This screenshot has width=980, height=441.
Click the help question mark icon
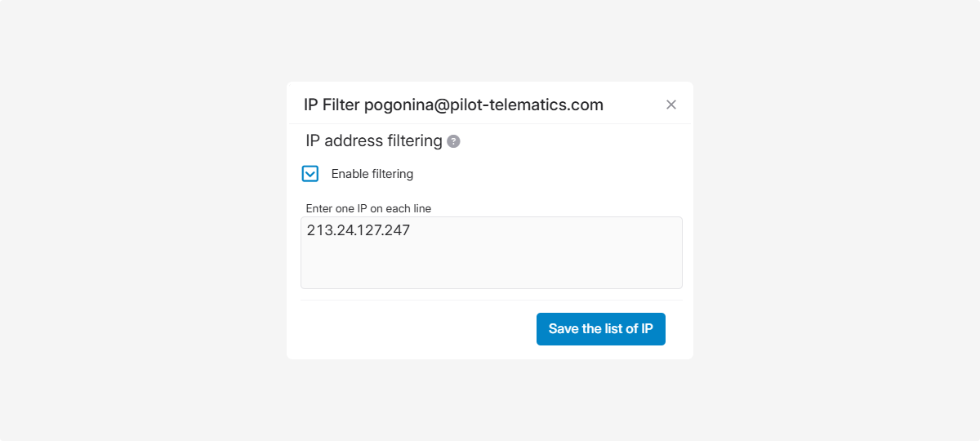454,141
